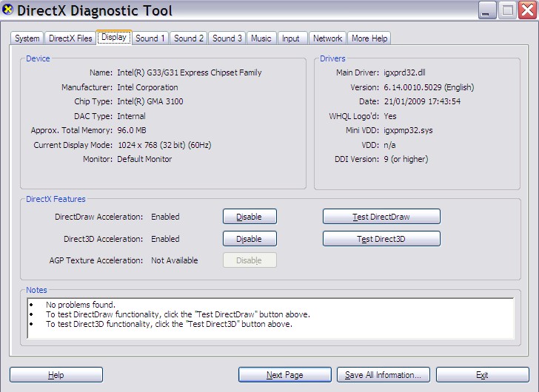The width and height of the screenshot is (539, 392).
Task: Minimize the DirectX Diagnostic Tool window
Action: tap(486, 10)
